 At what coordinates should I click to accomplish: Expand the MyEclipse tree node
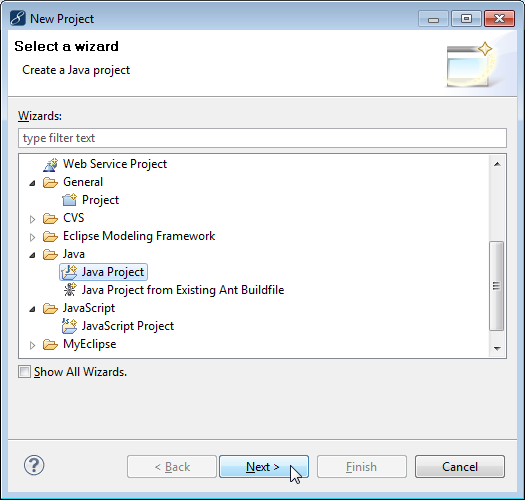[32, 345]
